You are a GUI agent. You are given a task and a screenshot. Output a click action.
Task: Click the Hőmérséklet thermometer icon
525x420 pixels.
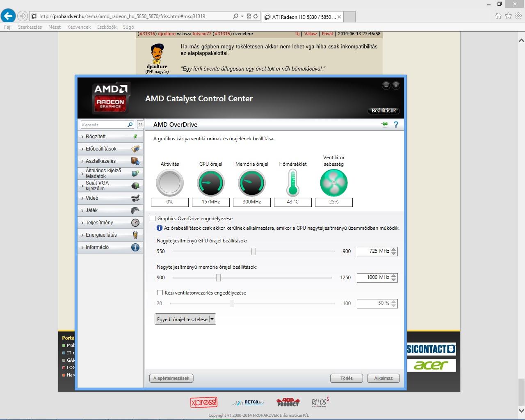[x=293, y=183]
